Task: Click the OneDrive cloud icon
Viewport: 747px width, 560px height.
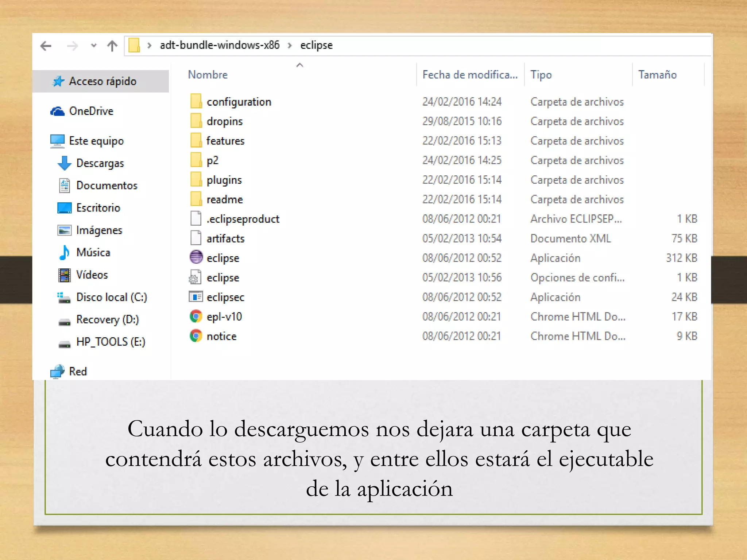Action: pos(57,111)
